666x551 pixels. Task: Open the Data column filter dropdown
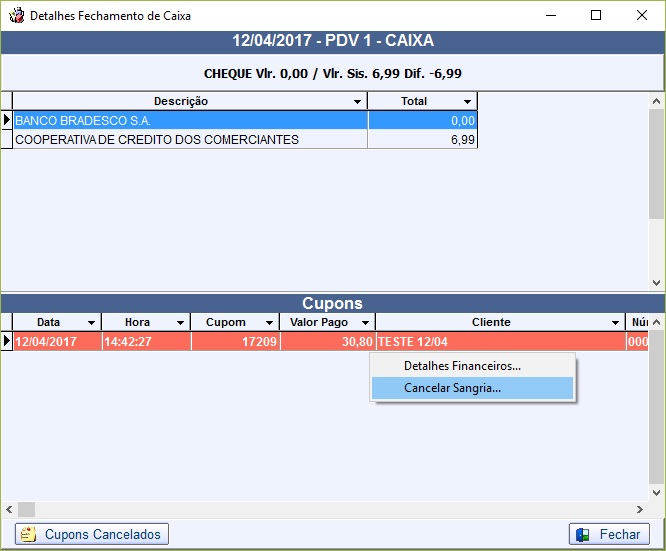[92, 323]
